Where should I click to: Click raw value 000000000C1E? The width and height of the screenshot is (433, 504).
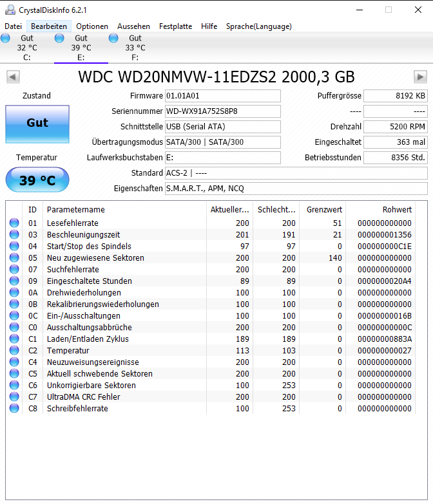(x=385, y=247)
